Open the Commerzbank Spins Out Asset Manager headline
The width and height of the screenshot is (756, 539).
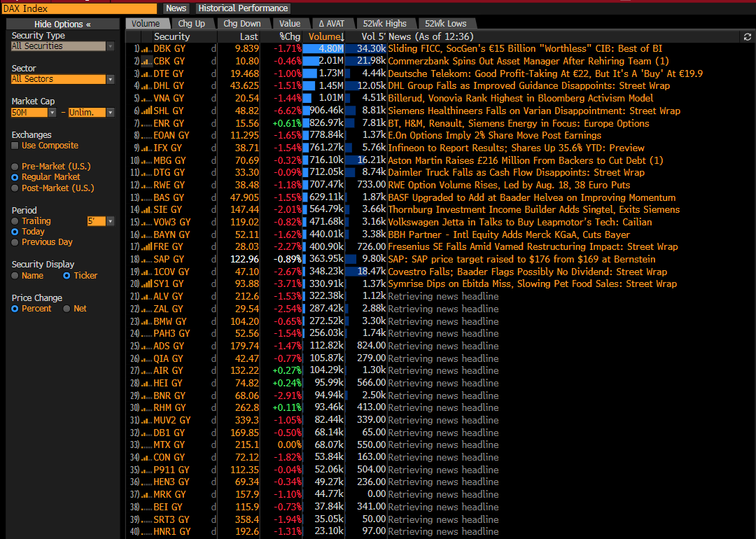(528, 61)
